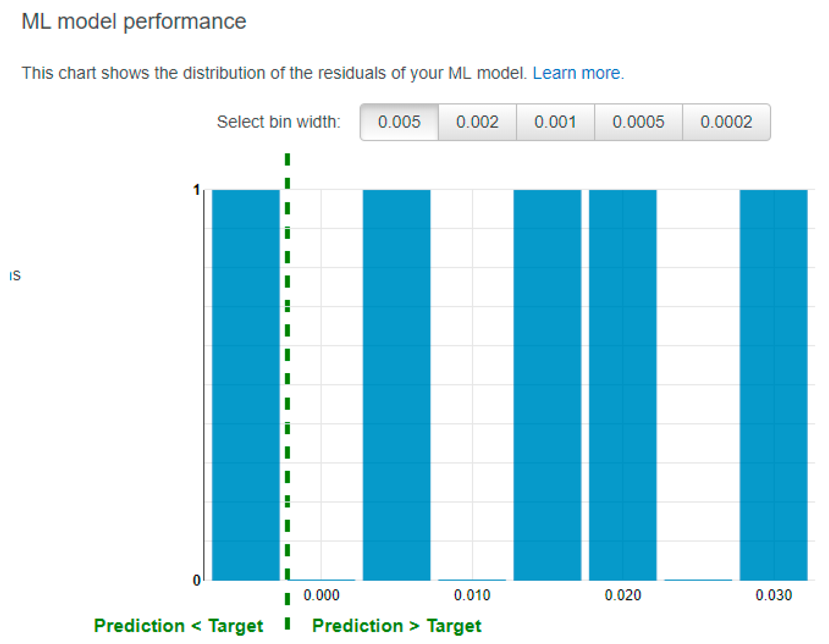Click the "Select bin width:" label
This screenshot has height=644, width=829.
tap(279, 122)
